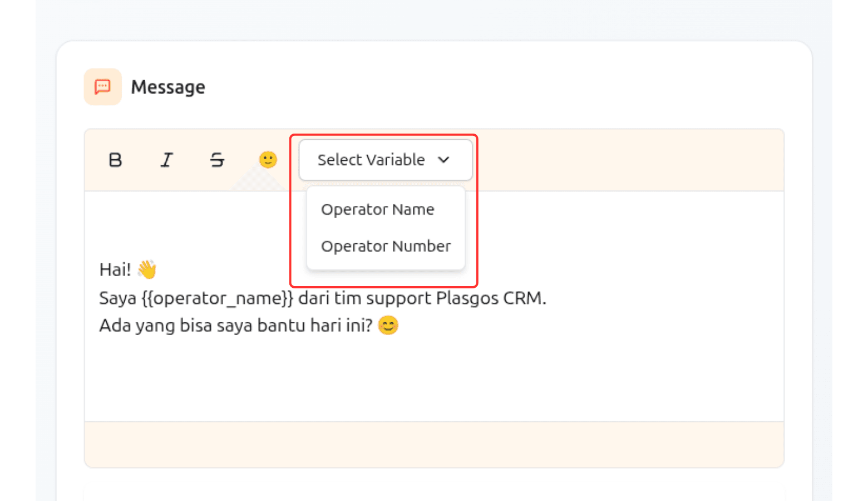Click the Message section heading
The width and height of the screenshot is (868, 501).
168,87
